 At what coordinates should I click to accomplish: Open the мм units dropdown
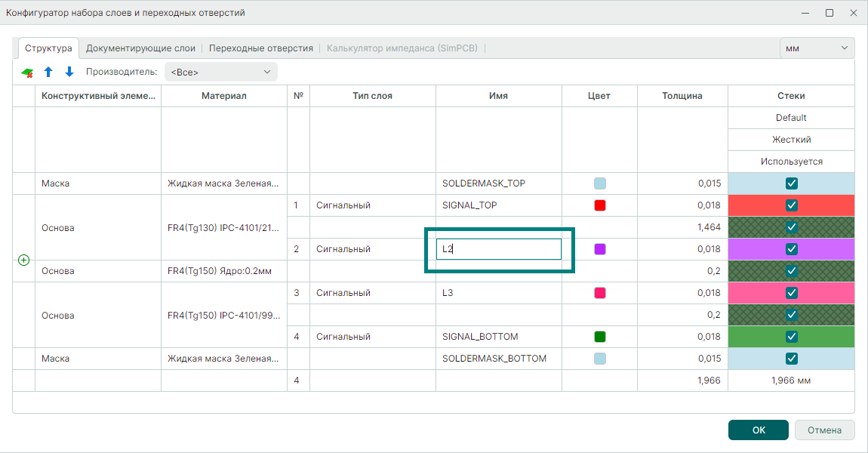(817, 48)
